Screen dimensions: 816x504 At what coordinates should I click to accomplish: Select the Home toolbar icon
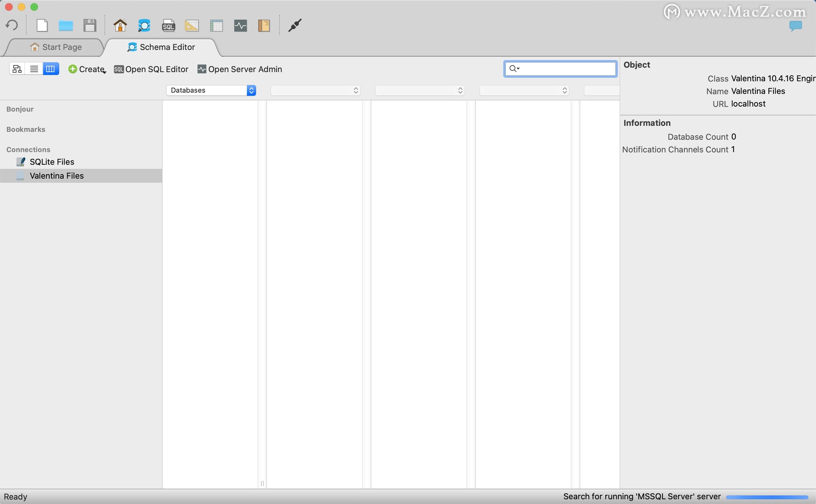click(x=120, y=25)
